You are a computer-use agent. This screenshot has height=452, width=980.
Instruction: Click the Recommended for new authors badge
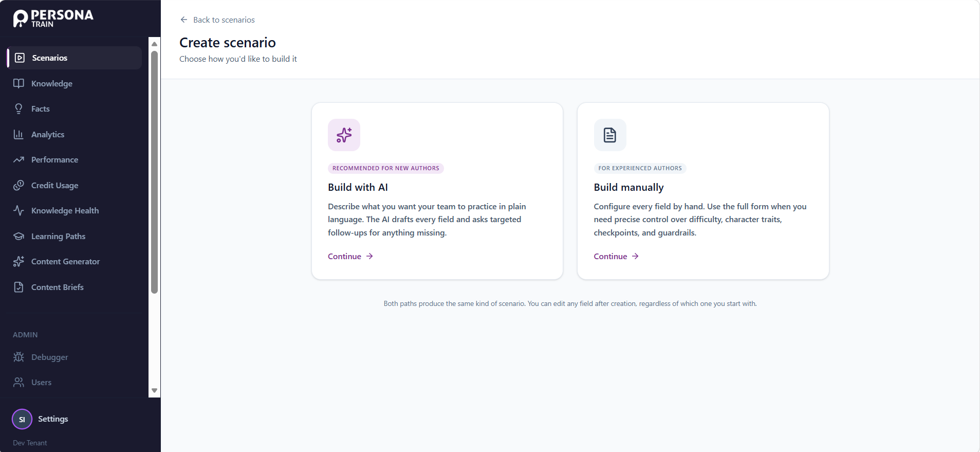click(x=386, y=168)
